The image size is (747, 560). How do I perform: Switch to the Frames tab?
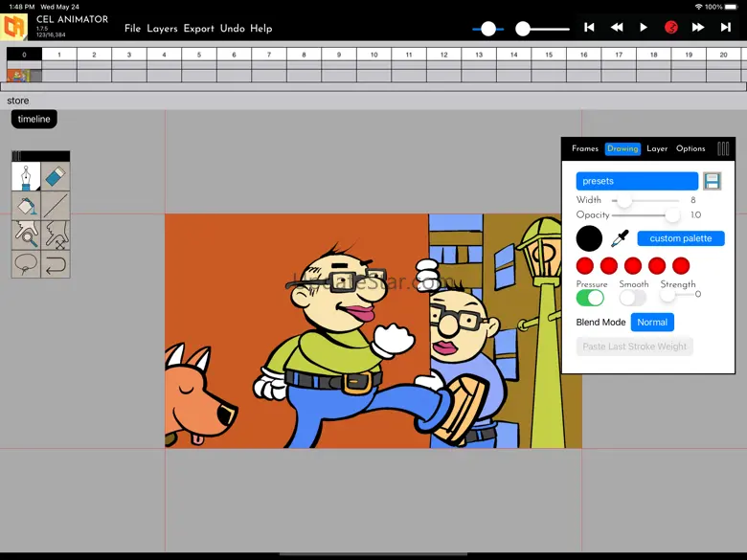(x=584, y=148)
